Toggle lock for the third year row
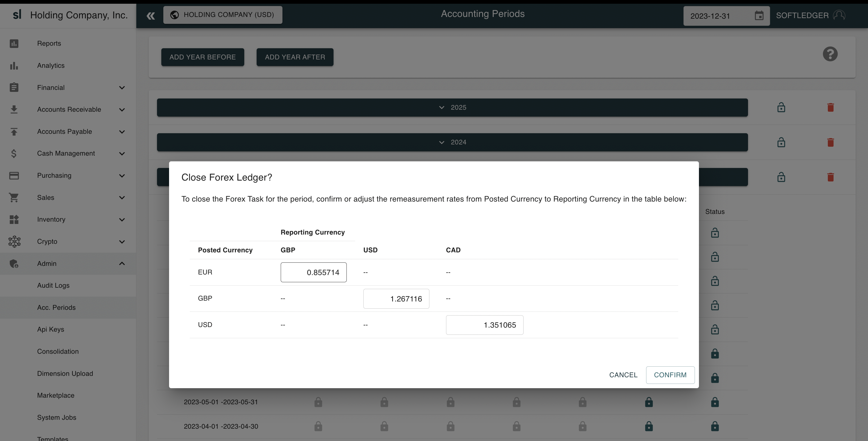 (781, 177)
